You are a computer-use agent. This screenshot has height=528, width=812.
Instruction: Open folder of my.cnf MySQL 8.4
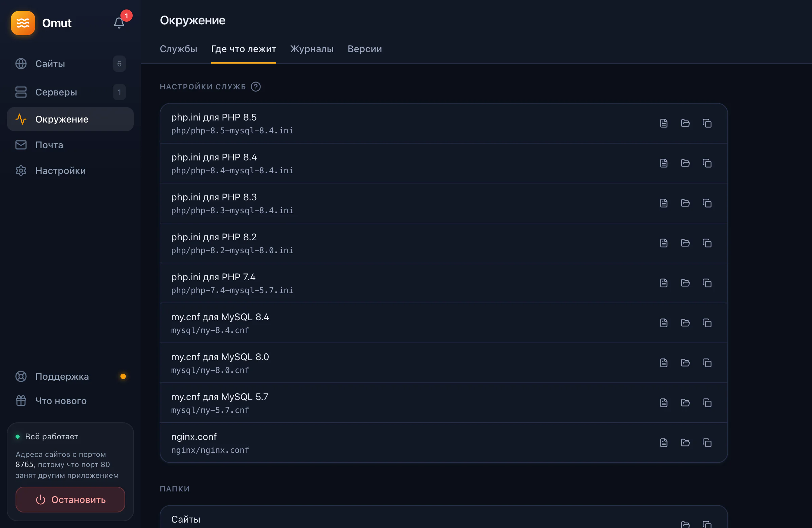tap(685, 323)
